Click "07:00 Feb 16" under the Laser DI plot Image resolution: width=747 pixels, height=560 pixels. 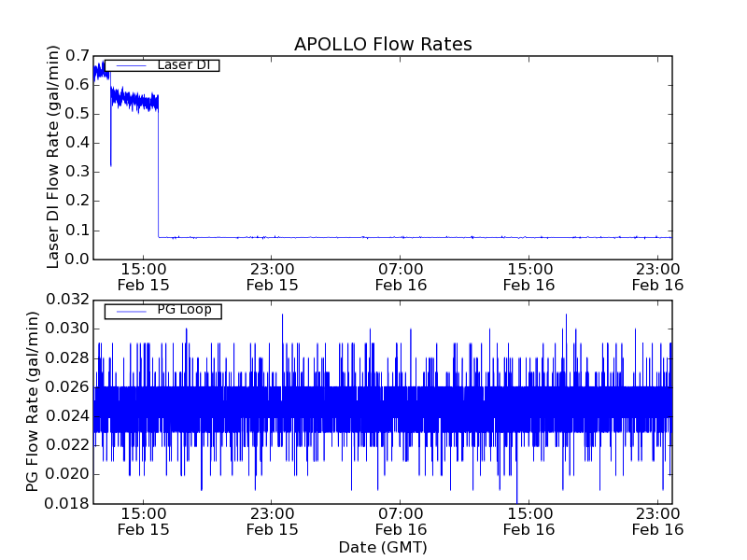pos(401,277)
